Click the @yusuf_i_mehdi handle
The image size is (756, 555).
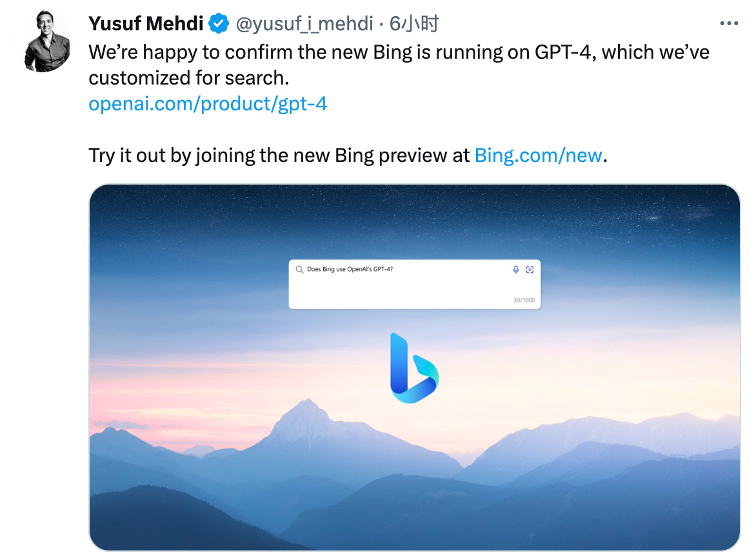pyautogui.click(x=304, y=24)
